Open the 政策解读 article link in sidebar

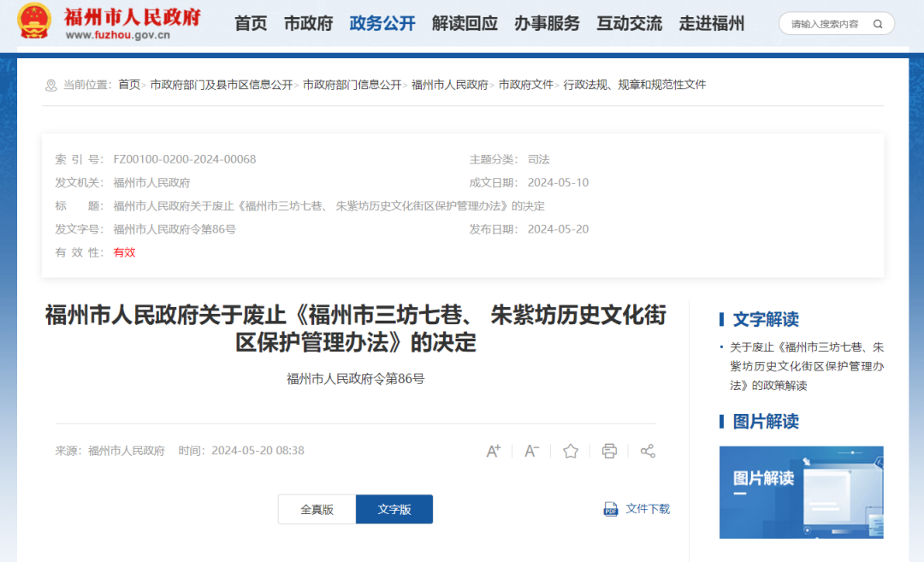pos(807,366)
